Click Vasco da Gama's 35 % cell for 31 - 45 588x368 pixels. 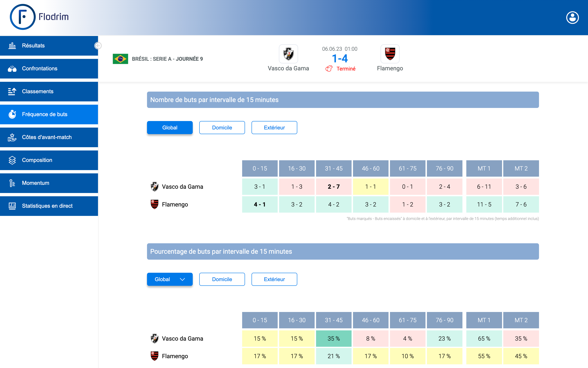[334, 338]
